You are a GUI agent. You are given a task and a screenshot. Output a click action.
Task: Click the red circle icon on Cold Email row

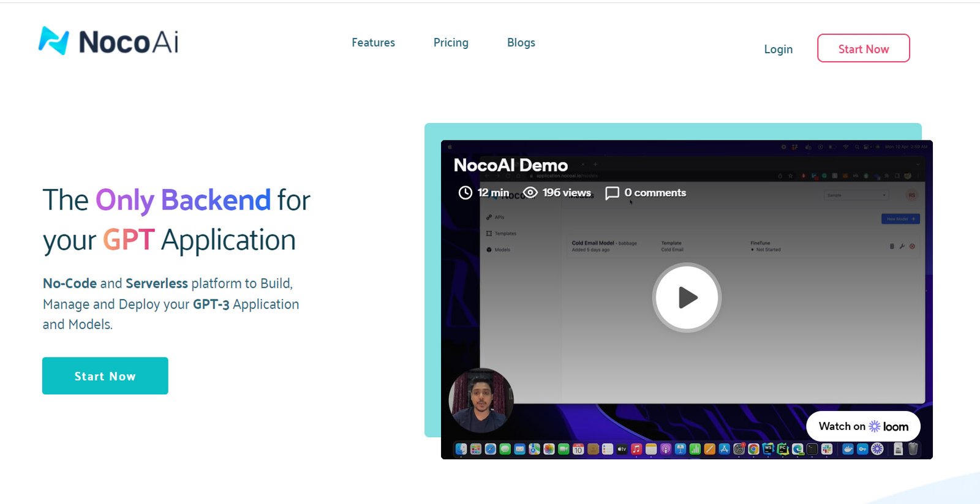912,246
